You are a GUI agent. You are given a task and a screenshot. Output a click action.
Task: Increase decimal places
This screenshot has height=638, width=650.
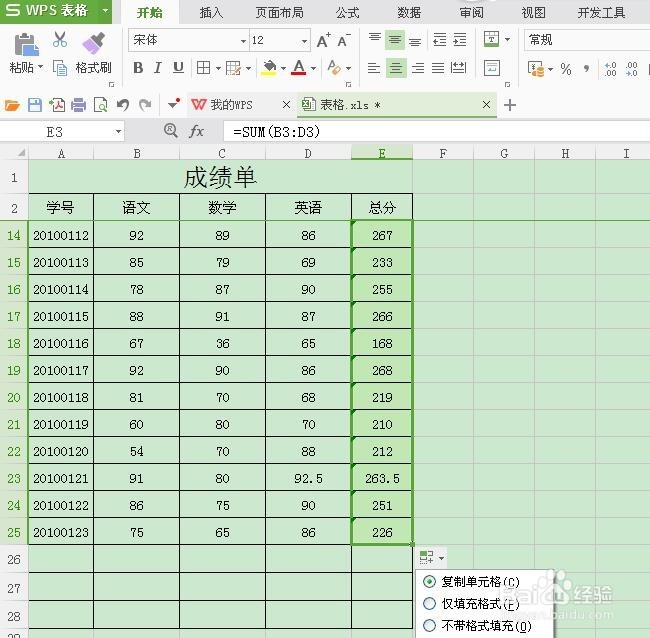610,69
